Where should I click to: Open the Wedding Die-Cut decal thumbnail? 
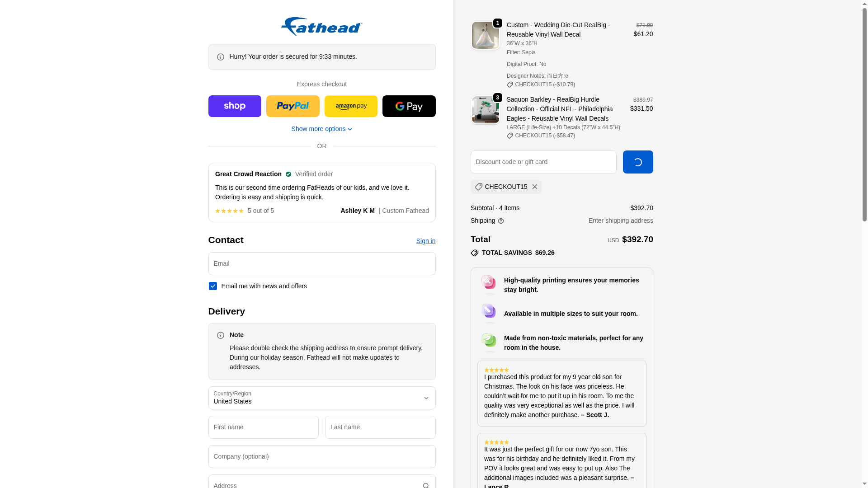[486, 35]
